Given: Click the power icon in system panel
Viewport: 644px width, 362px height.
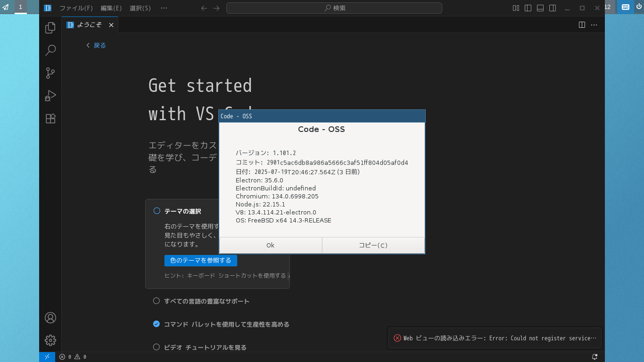Looking at the screenshot, I should click(x=639, y=7).
